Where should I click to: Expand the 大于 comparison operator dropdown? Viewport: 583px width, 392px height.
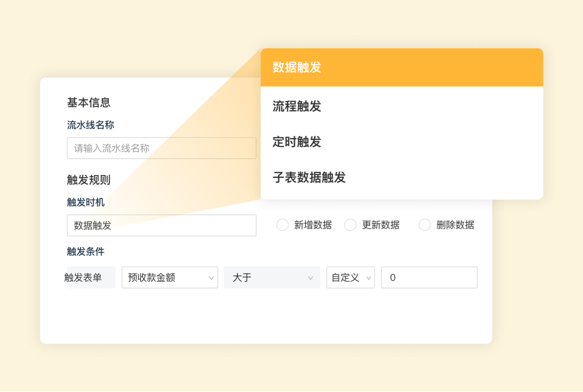tap(272, 277)
